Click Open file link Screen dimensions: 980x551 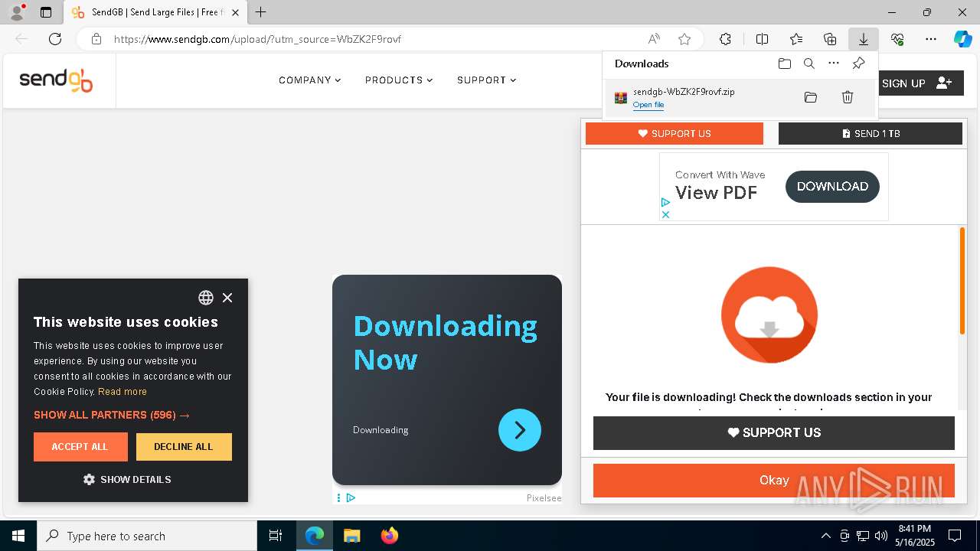coord(648,105)
